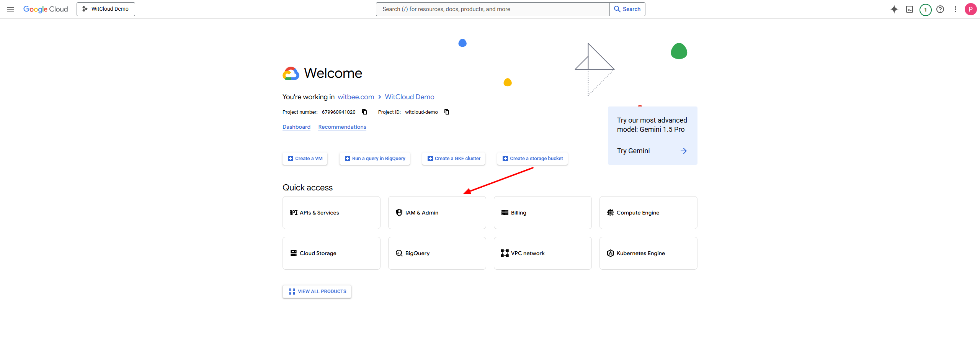Open the three-dot settings menu
The height and width of the screenshot is (362, 980).
[955, 9]
